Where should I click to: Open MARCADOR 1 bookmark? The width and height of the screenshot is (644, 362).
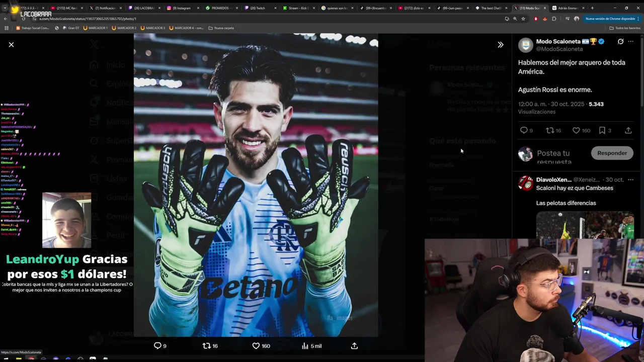96,28
